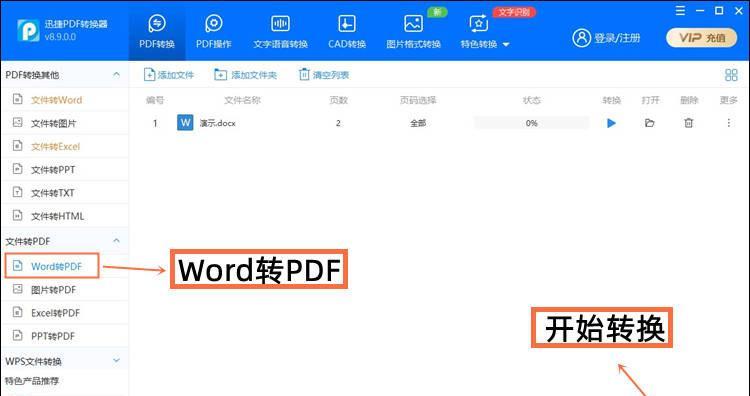Expand the WPS文件转换 section
The height and width of the screenshot is (396, 750).
(116, 360)
